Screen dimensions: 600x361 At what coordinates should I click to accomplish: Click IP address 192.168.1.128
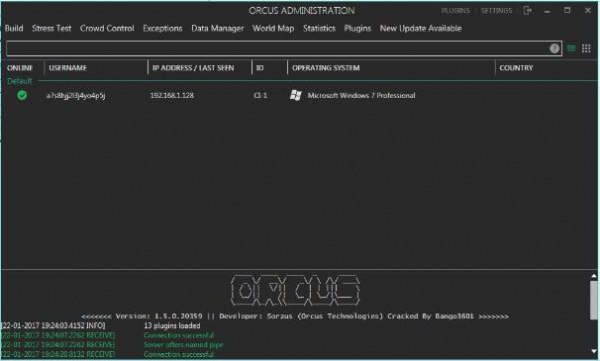coord(172,95)
